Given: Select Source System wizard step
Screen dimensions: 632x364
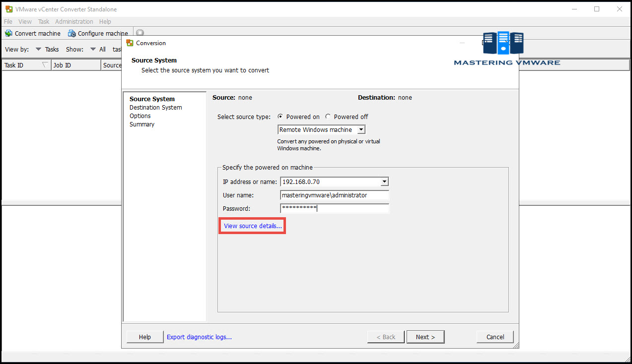Looking at the screenshot, I should click(152, 99).
